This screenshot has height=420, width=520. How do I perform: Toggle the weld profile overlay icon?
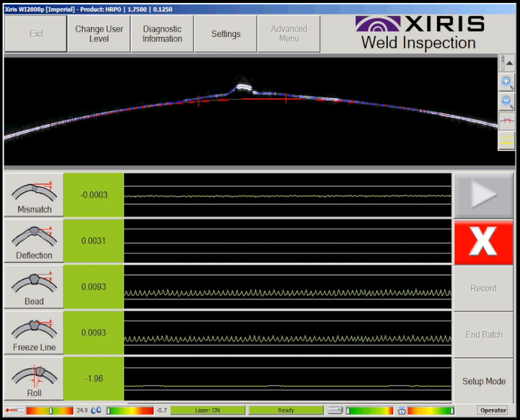507,121
